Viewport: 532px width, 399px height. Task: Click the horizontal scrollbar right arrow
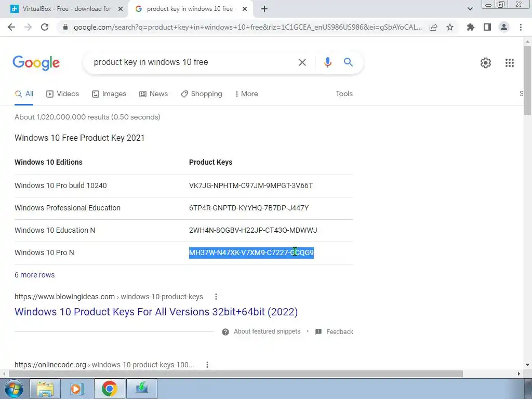pyautogui.click(x=519, y=374)
